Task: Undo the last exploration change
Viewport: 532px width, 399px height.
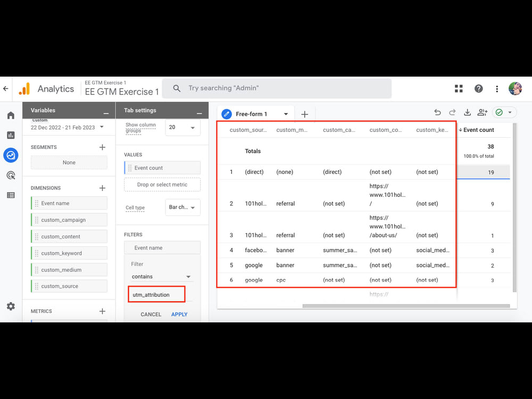Action: click(437, 112)
